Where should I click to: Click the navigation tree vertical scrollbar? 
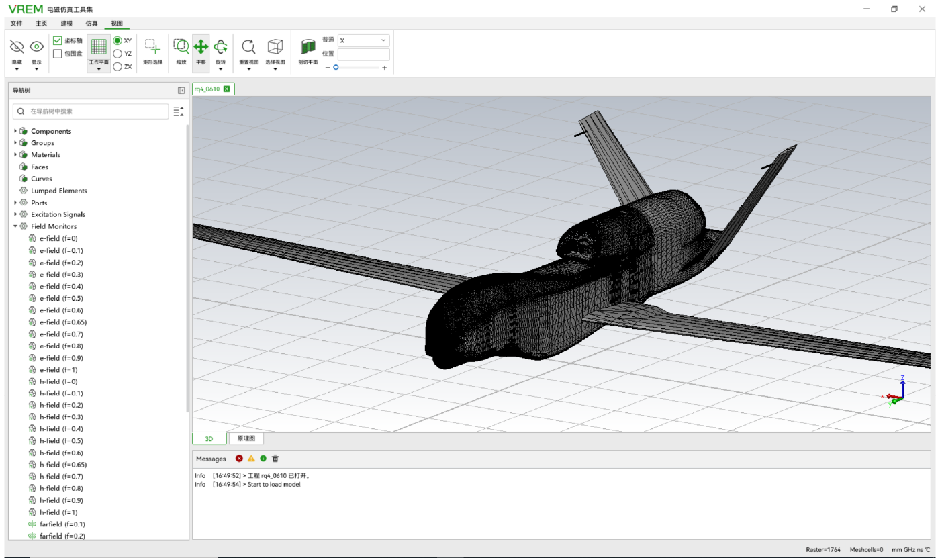[188, 269]
